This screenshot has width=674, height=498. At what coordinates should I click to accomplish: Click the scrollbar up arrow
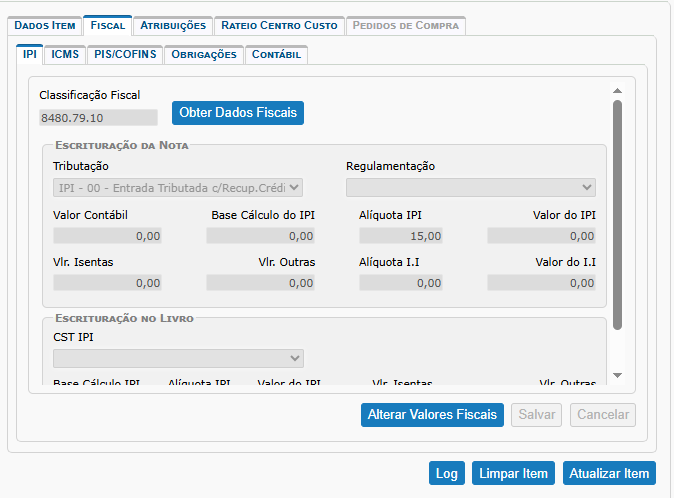pyautogui.click(x=617, y=90)
